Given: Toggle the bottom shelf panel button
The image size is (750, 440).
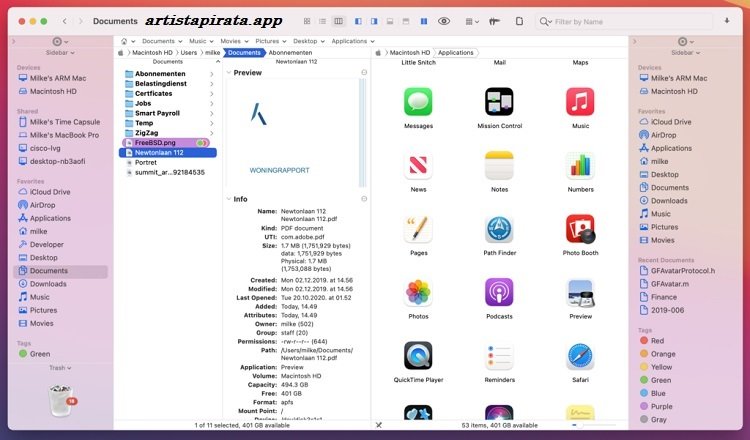Looking at the screenshot, I should (x=390, y=21).
